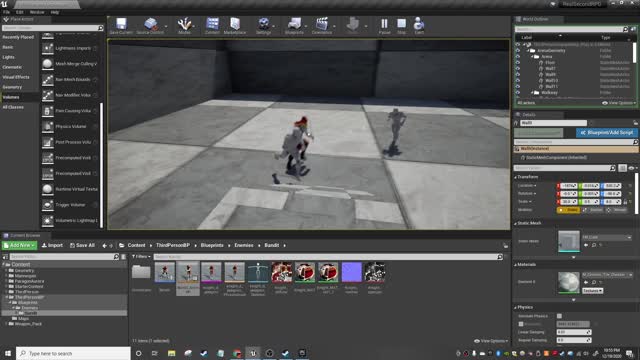
Task: Toggle visibility of ArenaGeometry folder in outliner
Action: [518, 51]
